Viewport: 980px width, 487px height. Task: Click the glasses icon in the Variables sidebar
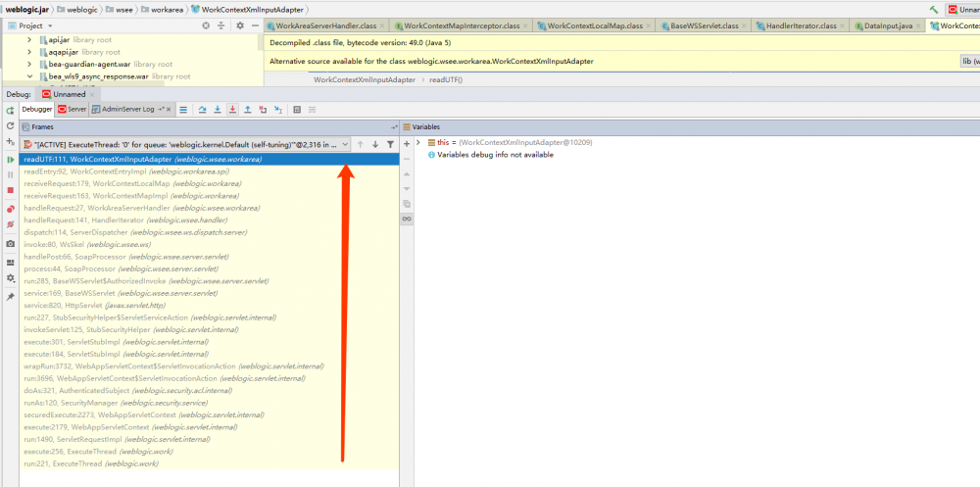407,219
